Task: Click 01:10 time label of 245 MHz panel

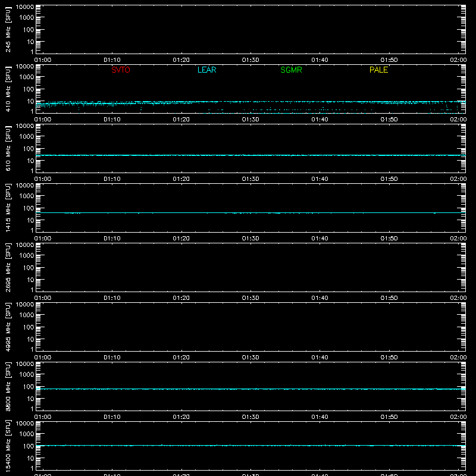Action: pos(112,60)
